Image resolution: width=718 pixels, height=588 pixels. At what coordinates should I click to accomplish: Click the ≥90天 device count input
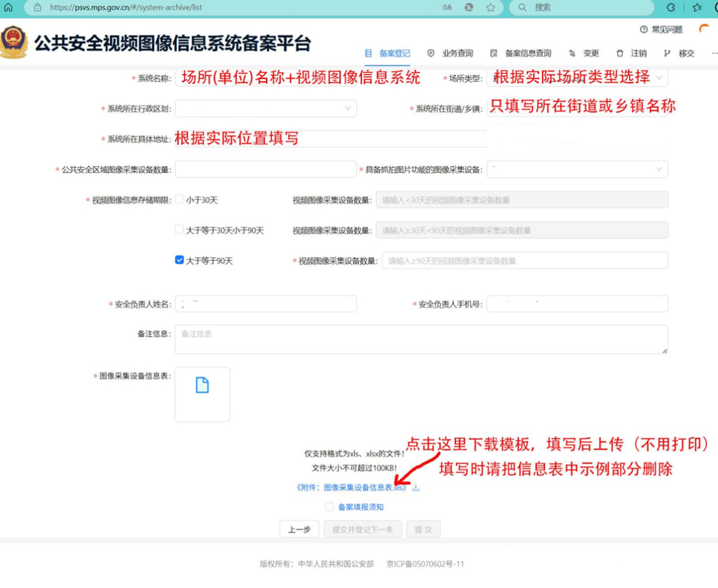click(525, 261)
